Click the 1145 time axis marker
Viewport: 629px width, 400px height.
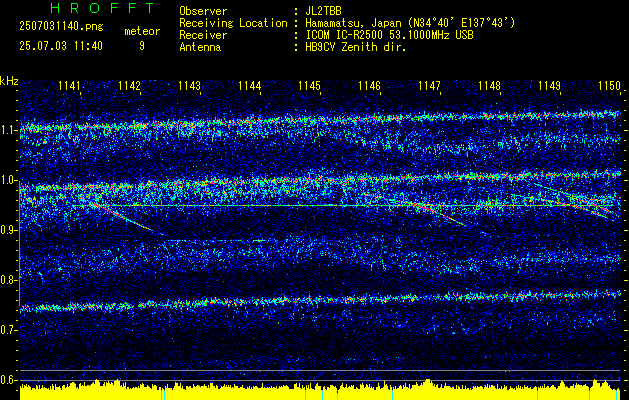click(310, 86)
